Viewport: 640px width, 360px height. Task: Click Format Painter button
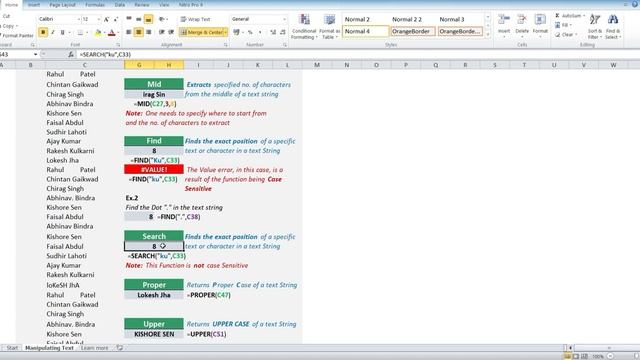[16, 36]
